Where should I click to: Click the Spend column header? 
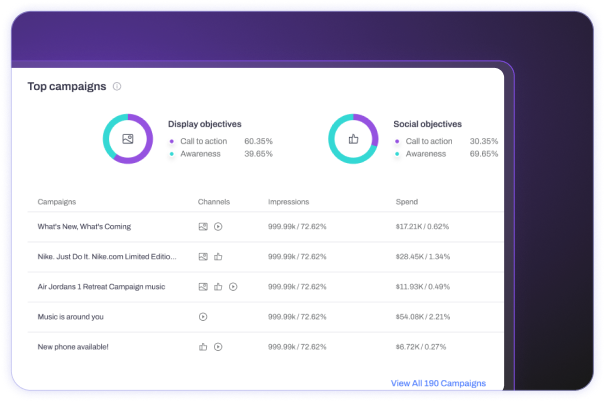tap(408, 202)
